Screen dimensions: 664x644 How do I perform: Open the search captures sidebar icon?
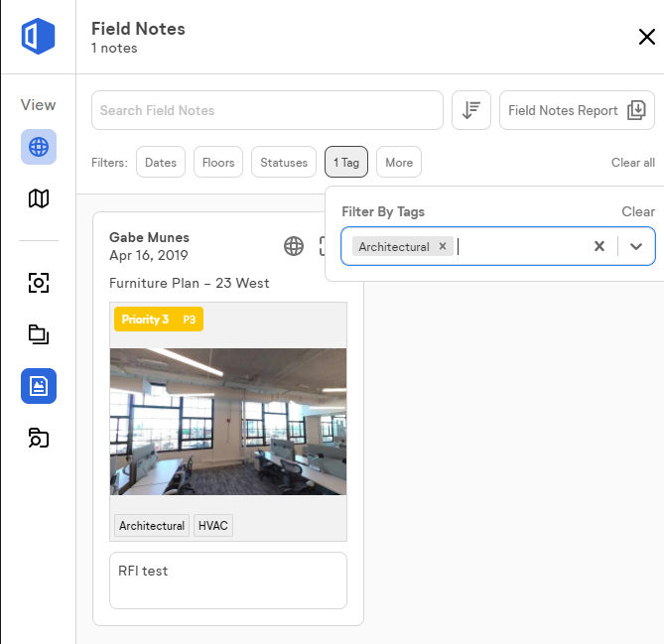tap(39, 438)
